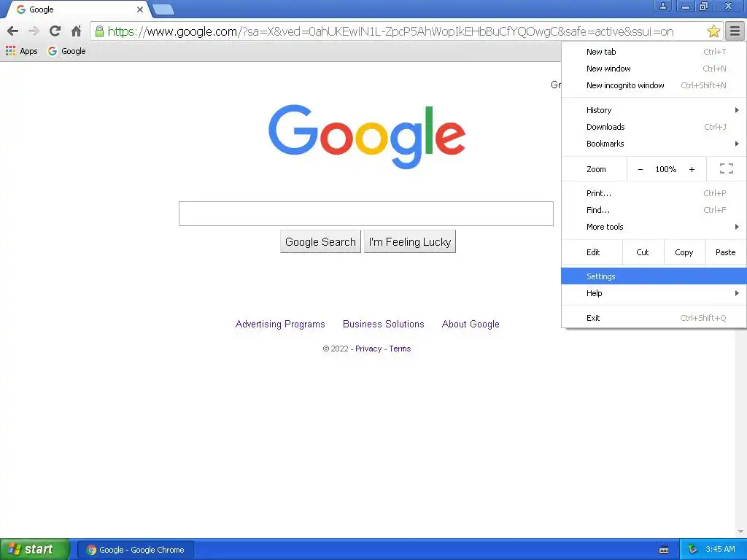The image size is (747, 560).
Task: Click the Google tab title
Action: tap(42, 9)
